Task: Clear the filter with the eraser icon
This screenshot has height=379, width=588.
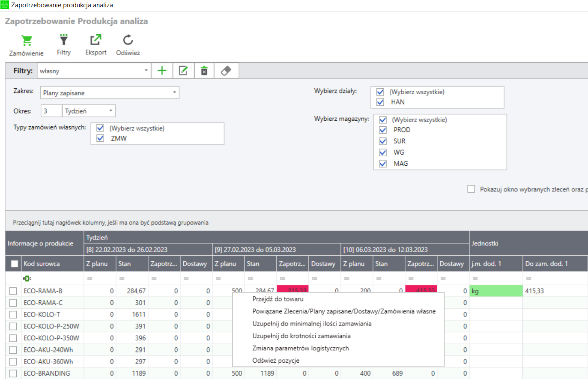Action: pos(226,71)
